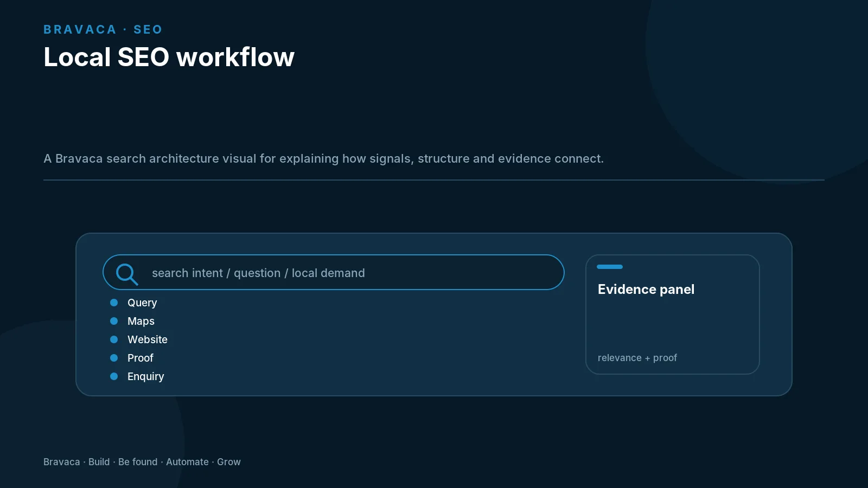Image resolution: width=868 pixels, height=488 pixels.
Task: Click the blue bullet beside Enquiry
Action: (114, 376)
